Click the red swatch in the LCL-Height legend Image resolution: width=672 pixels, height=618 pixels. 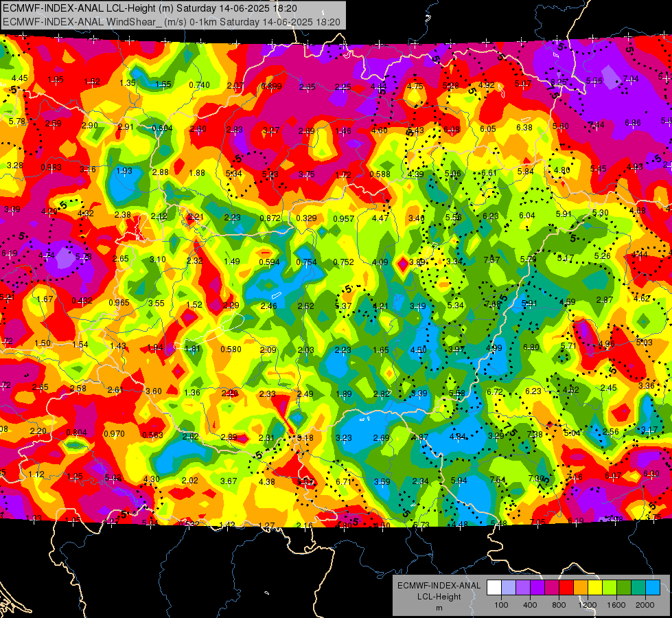(x=566, y=588)
